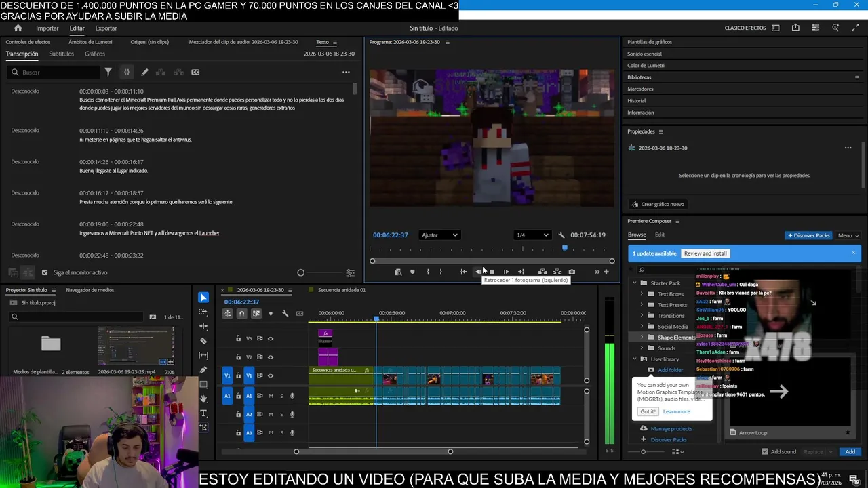This screenshot has height=488, width=868.
Task: Open the transcript three-dots options menu
Action: [x=346, y=72]
